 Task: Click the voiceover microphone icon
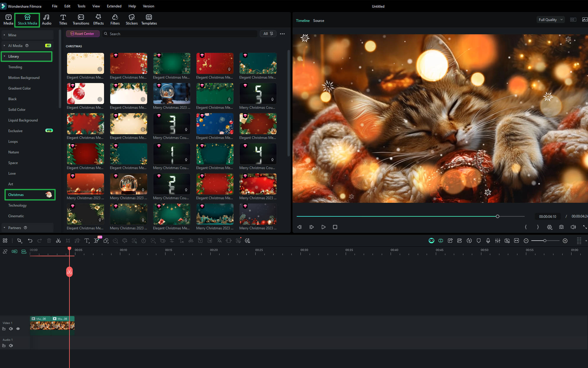pos(488,241)
